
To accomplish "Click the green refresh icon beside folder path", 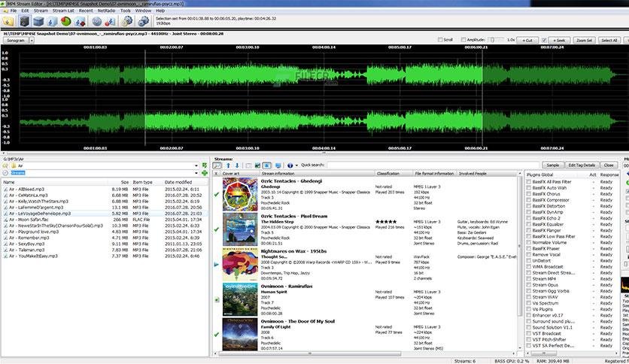I will pyautogui.click(x=205, y=165).
